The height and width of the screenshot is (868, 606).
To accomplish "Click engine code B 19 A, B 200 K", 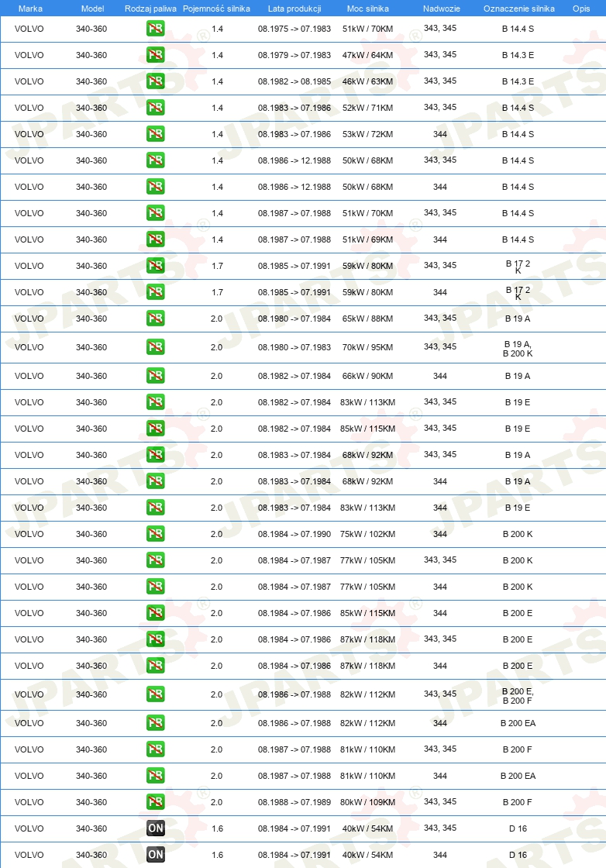I will (518, 349).
